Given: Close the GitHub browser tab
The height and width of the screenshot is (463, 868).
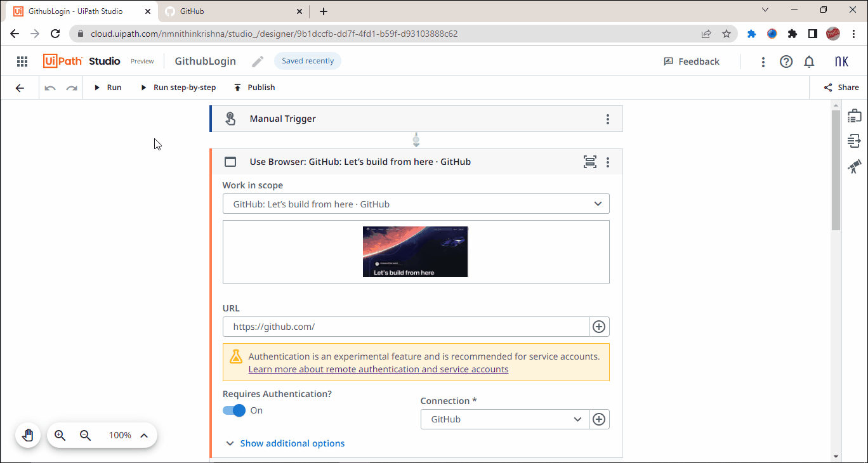Looking at the screenshot, I should coord(300,11).
